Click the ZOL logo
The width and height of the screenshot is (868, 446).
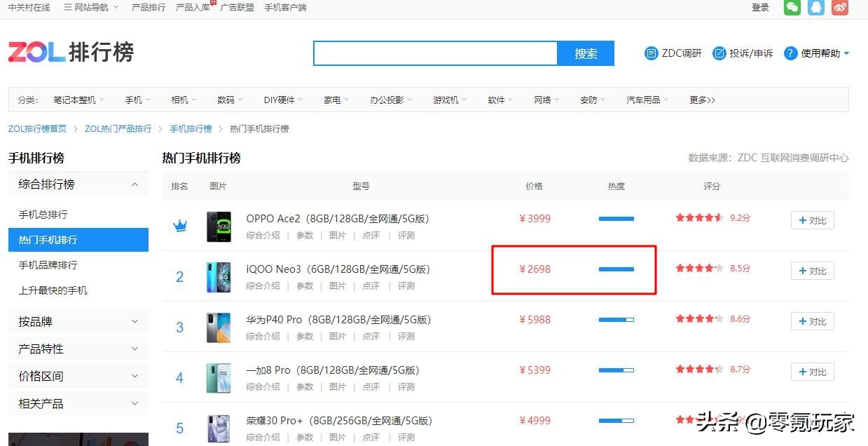pos(36,52)
